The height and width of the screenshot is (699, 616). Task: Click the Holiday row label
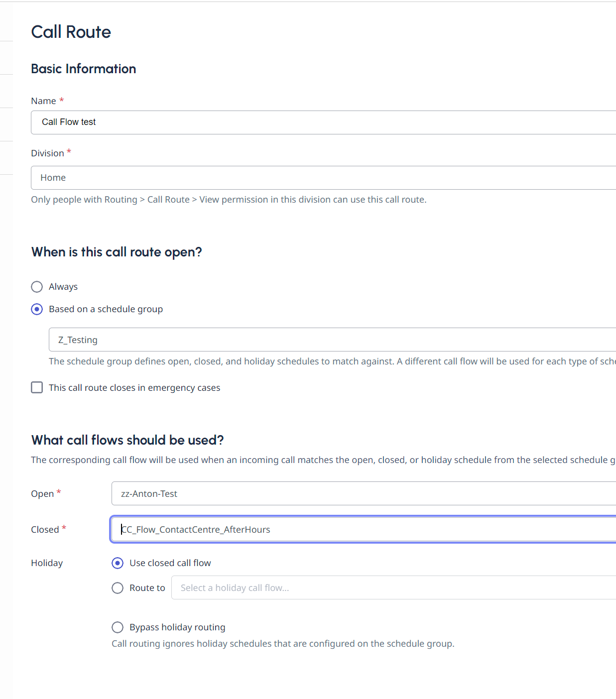[47, 563]
